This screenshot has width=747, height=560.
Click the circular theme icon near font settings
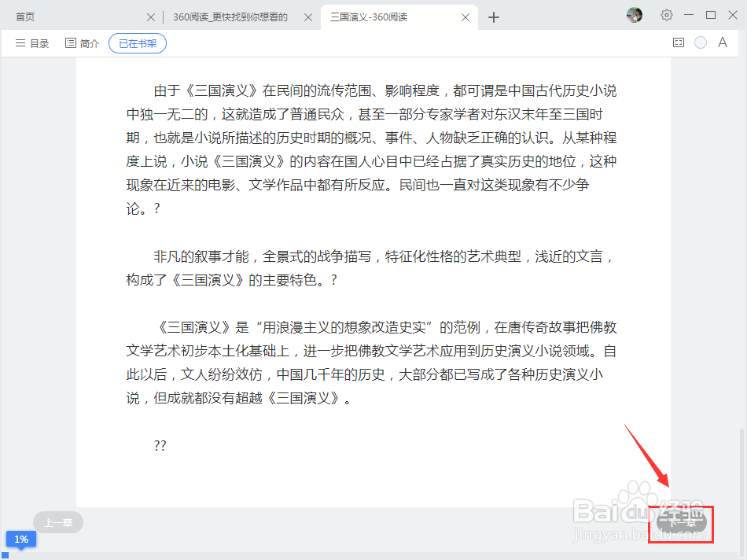pos(700,43)
